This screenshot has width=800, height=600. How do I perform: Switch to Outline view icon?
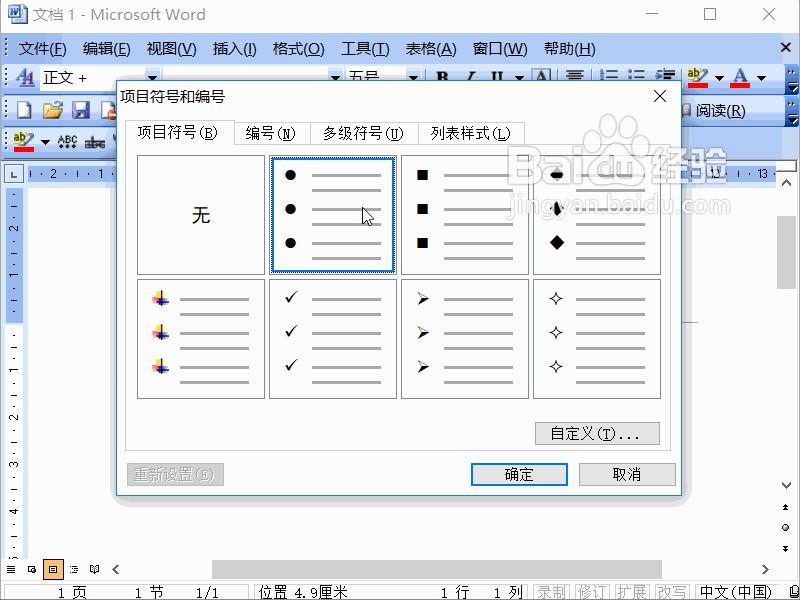click(x=74, y=569)
